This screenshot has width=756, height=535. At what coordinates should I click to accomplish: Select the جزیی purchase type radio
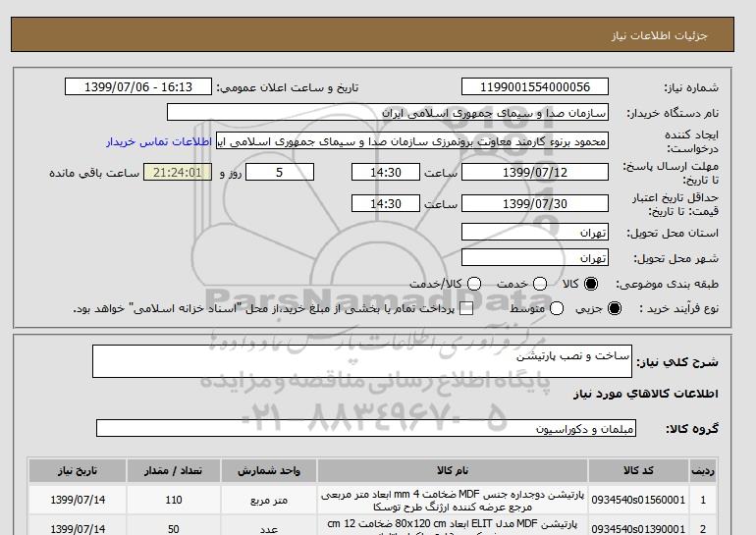click(615, 308)
